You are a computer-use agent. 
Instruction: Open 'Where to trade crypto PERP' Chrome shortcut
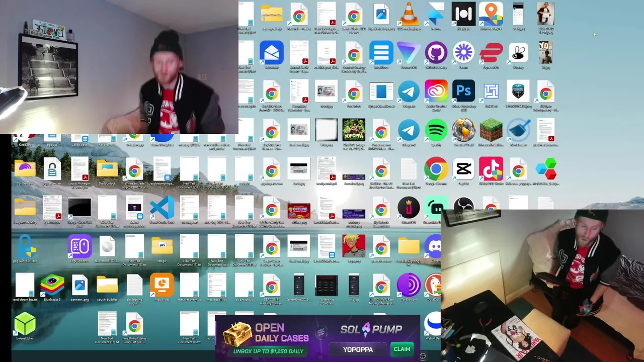click(x=134, y=169)
